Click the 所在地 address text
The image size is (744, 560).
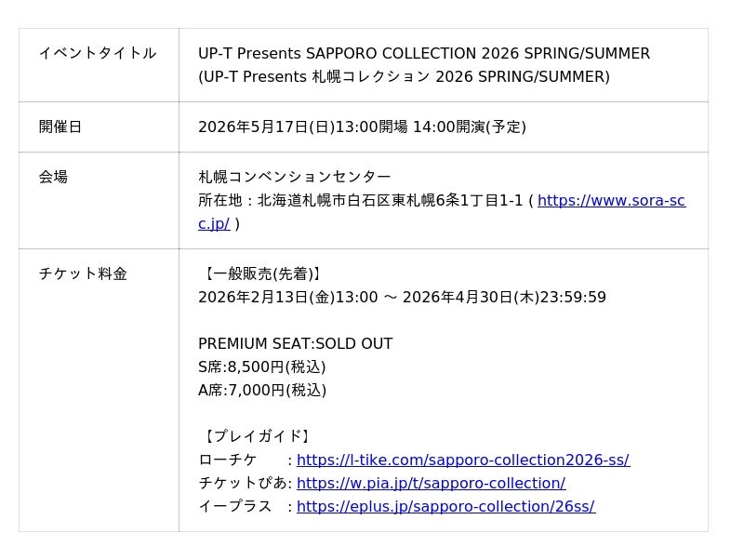[x=363, y=201]
